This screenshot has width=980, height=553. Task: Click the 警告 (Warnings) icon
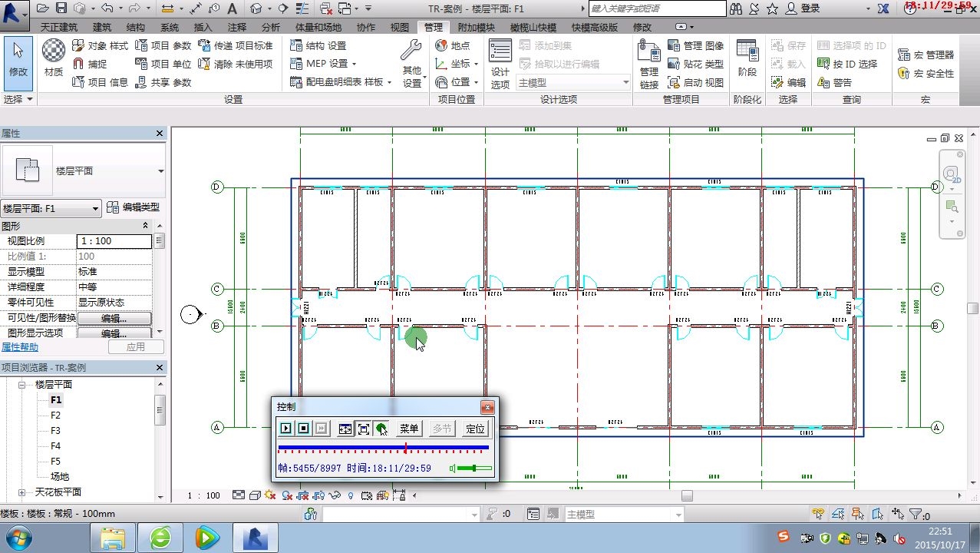coord(823,82)
